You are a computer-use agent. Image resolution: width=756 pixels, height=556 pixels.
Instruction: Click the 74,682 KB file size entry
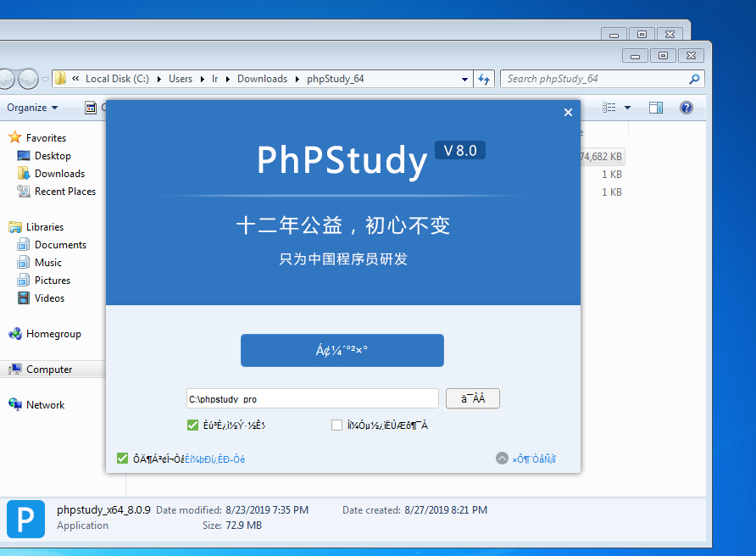601,157
